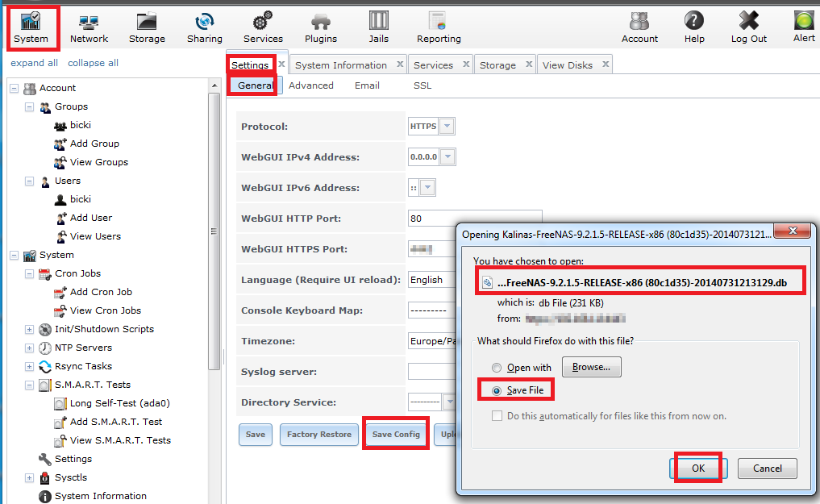
Task: Click the 'collapse all' link
Action: point(93,63)
